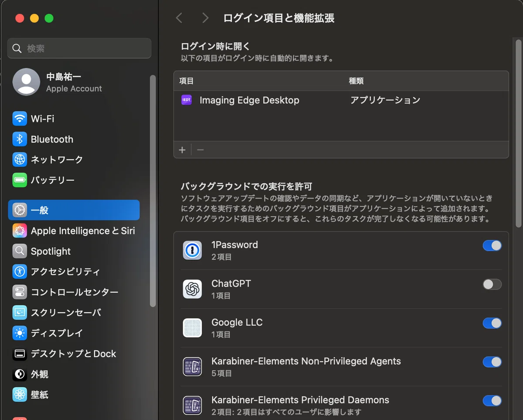
Task: Click the アプリケーション type cell
Action: tap(385, 100)
